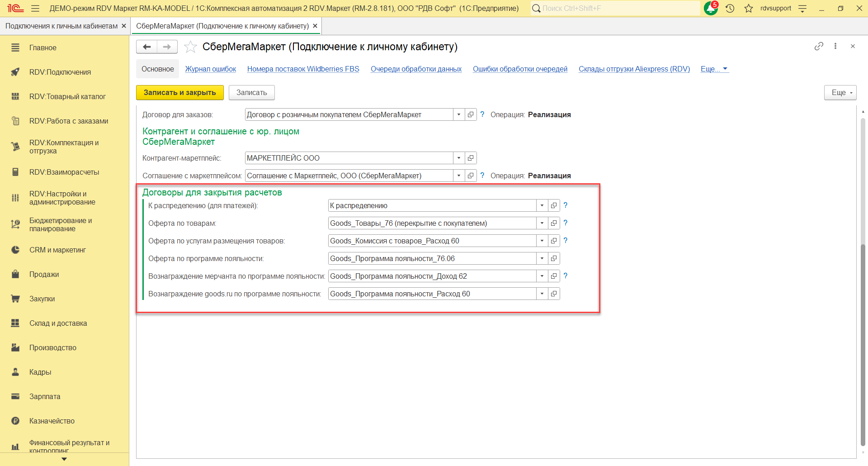868x466 pixels.
Task: Expand the Договор для заказов dropdown
Action: pos(459,115)
